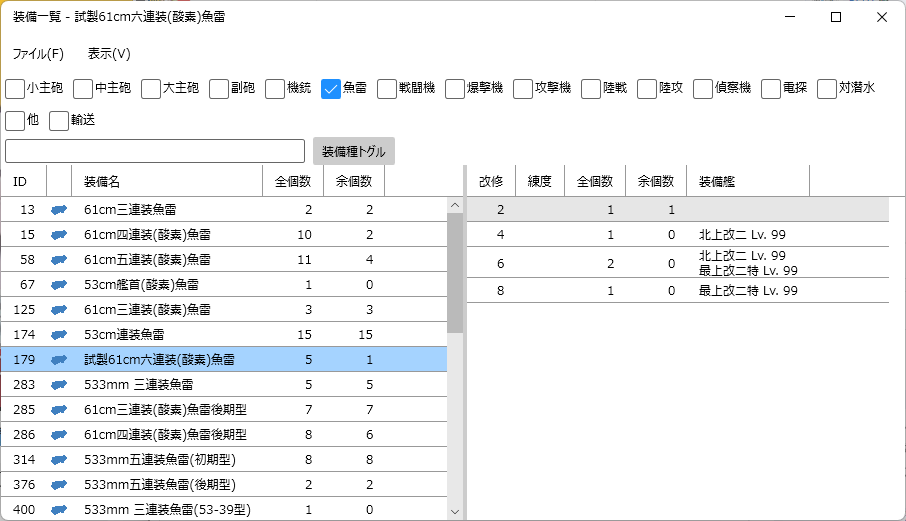
Task: Uncheck the 魚雷 filter checkbox
Action: pyautogui.click(x=331, y=88)
